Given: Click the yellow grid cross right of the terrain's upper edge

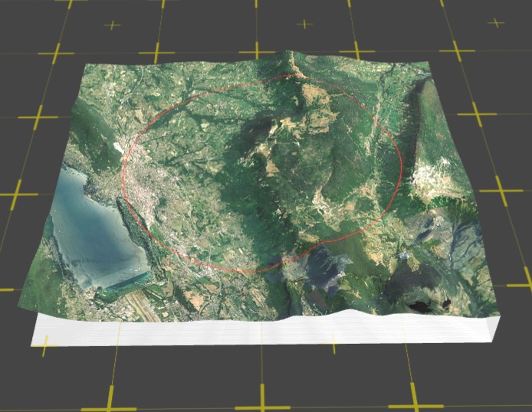Looking at the screenshot, I should 458,51.
